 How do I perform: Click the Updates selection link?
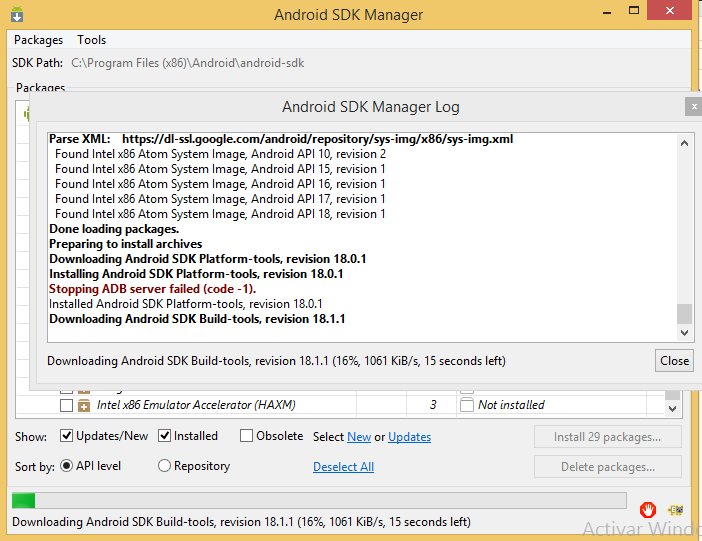point(409,437)
